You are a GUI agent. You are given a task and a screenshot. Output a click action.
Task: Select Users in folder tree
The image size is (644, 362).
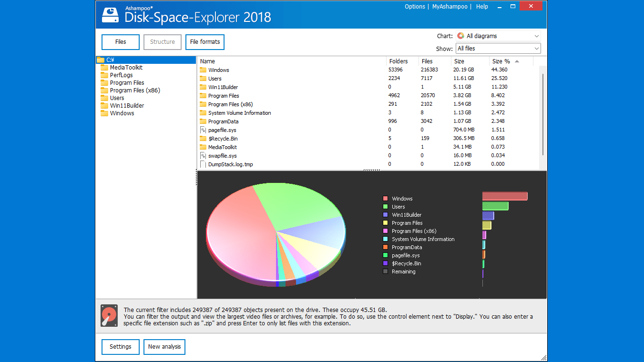pos(117,98)
